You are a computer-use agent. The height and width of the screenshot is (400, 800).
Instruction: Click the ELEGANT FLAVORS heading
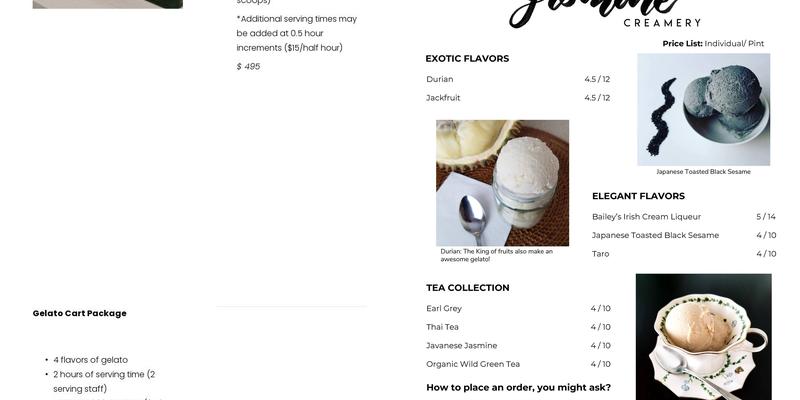point(638,196)
